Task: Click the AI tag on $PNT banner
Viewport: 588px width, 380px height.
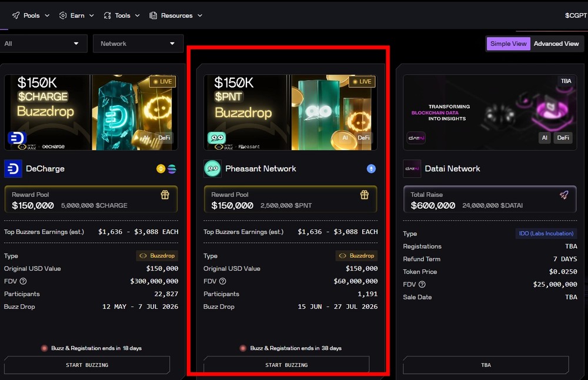Action: [345, 138]
